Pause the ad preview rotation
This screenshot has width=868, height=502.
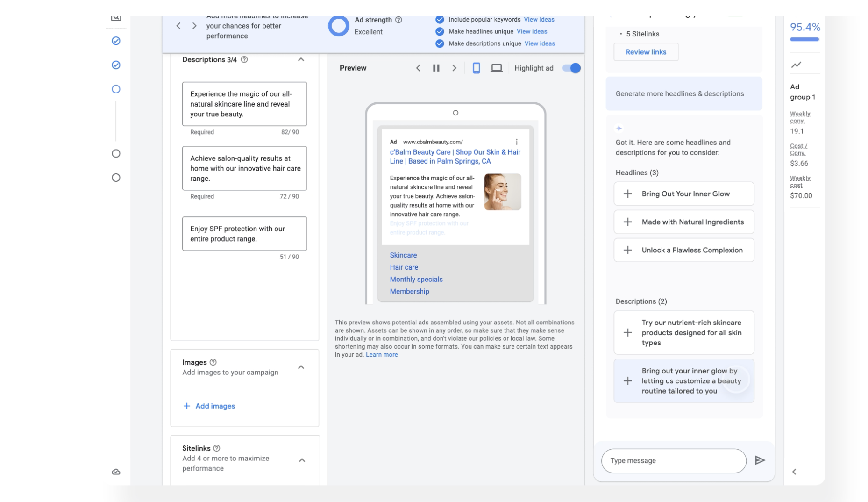[436, 68]
